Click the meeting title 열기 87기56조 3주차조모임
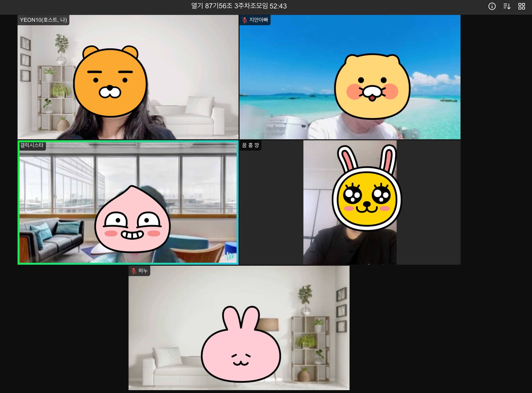 [229, 6]
